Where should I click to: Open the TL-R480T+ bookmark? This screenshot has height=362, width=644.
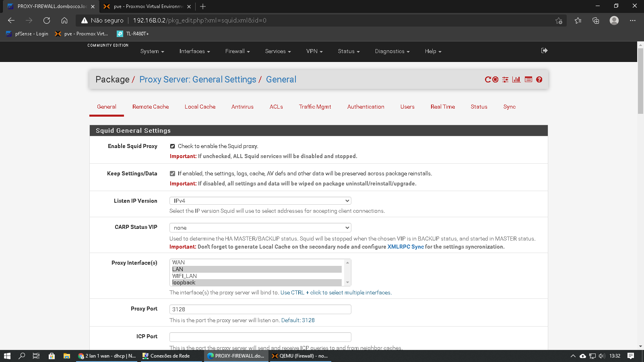coord(133,34)
